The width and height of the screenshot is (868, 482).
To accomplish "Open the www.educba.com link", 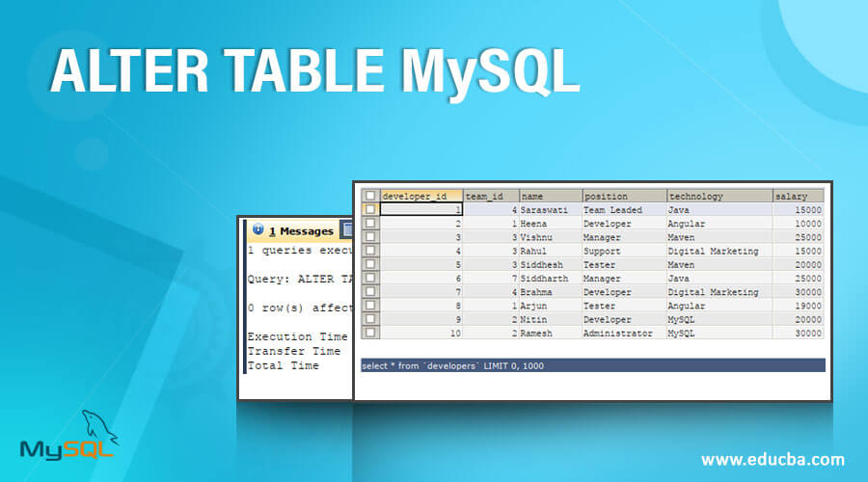I will (x=773, y=459).
